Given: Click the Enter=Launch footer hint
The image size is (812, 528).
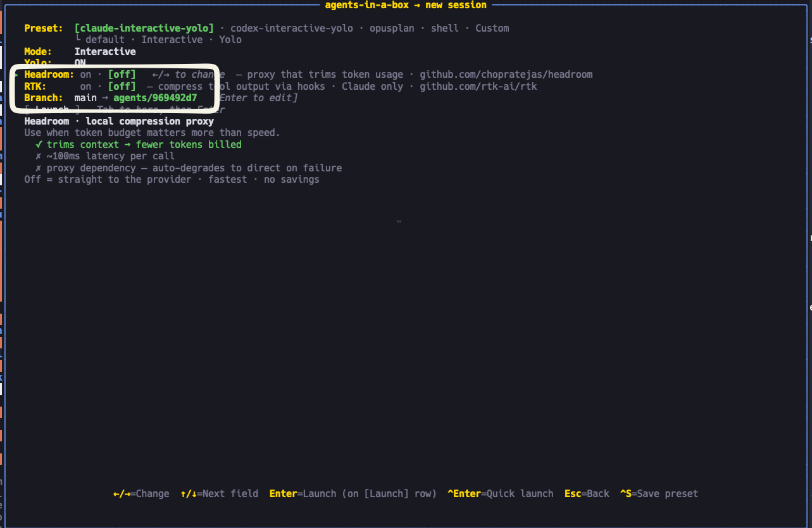Looking at the screenshot, I should pos(353,494).
